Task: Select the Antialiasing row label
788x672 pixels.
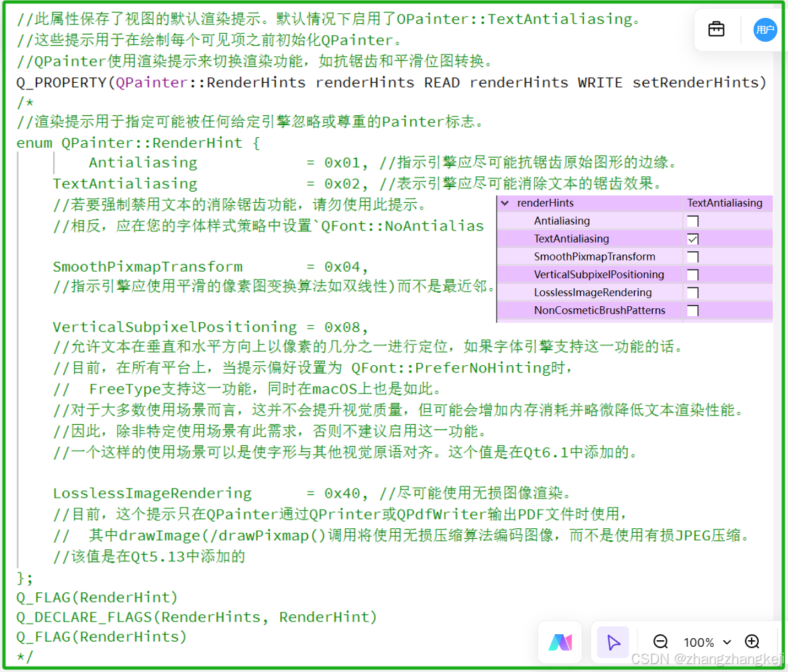Action: pyautogui.click(x=562, y=221)
